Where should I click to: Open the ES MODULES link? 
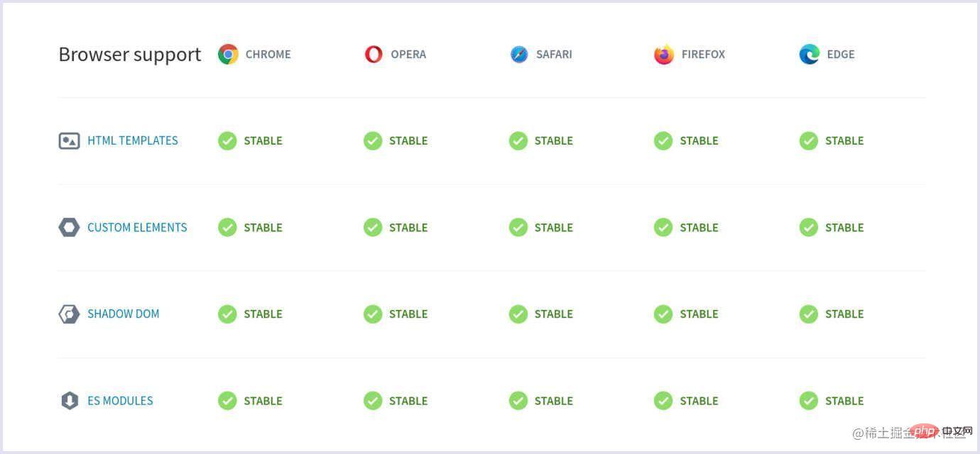point(120,401)
